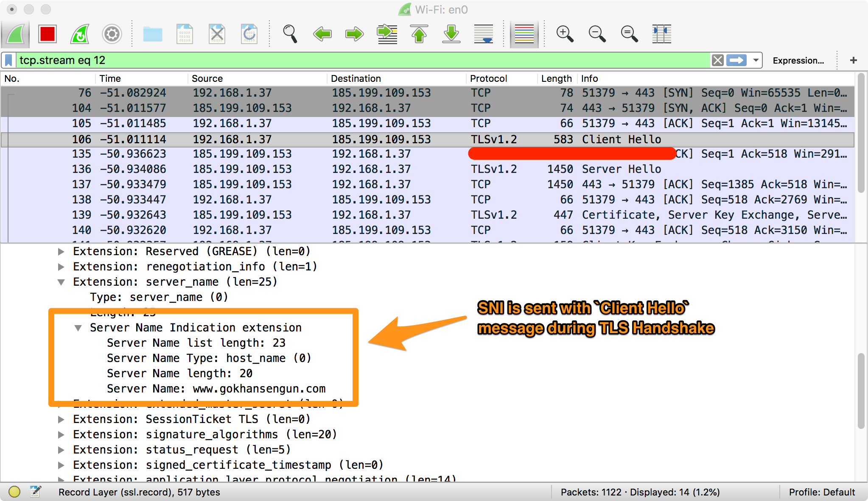Image resolution: width=868 pixels, height=501 pixels.
Task: Click the zoom in magnifier icon
Action: click(565, 34)
